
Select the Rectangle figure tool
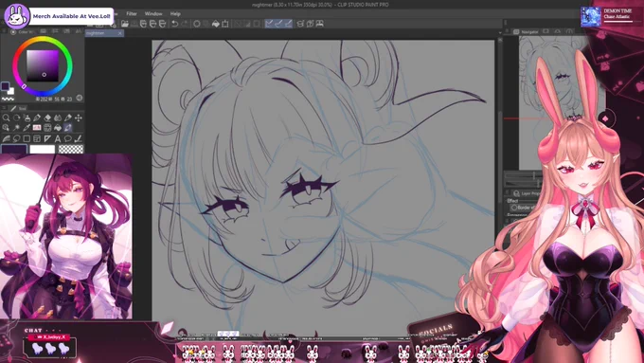(x=27, y=138)
